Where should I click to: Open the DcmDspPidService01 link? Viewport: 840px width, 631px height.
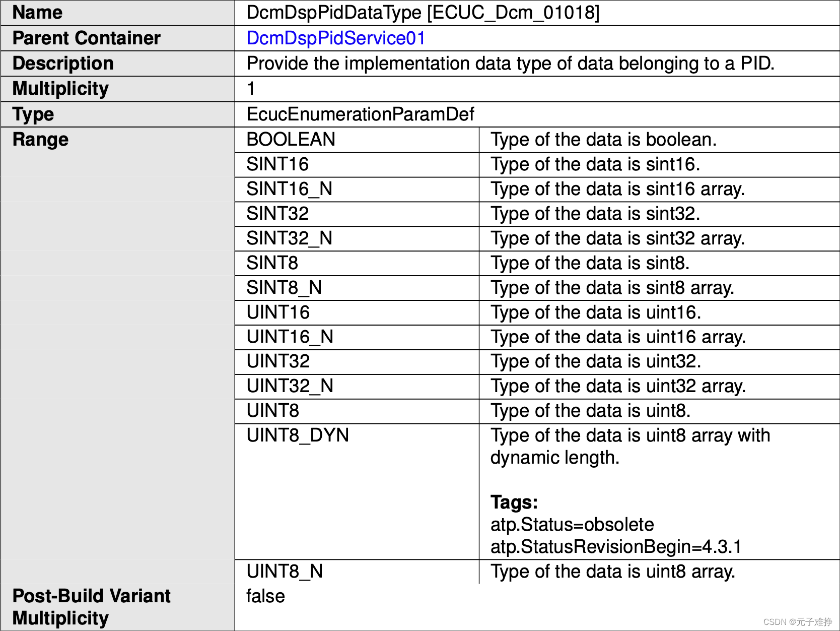pyautogui.click(x=336, y=38)
